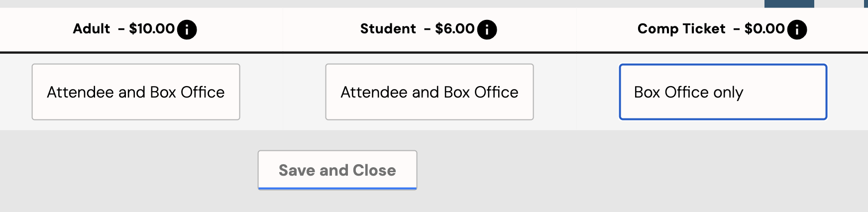868x212 pixels.
Task: Click the Student column's availability cell
Action: click(430, 92)
